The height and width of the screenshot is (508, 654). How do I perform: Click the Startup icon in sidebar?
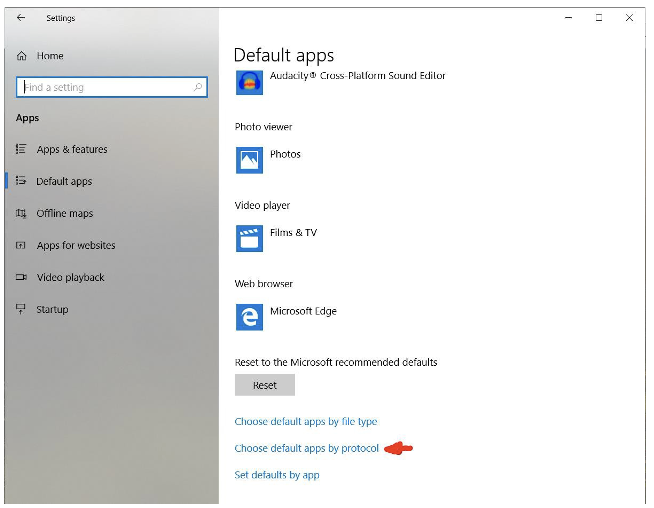click(x=20, y=309)
